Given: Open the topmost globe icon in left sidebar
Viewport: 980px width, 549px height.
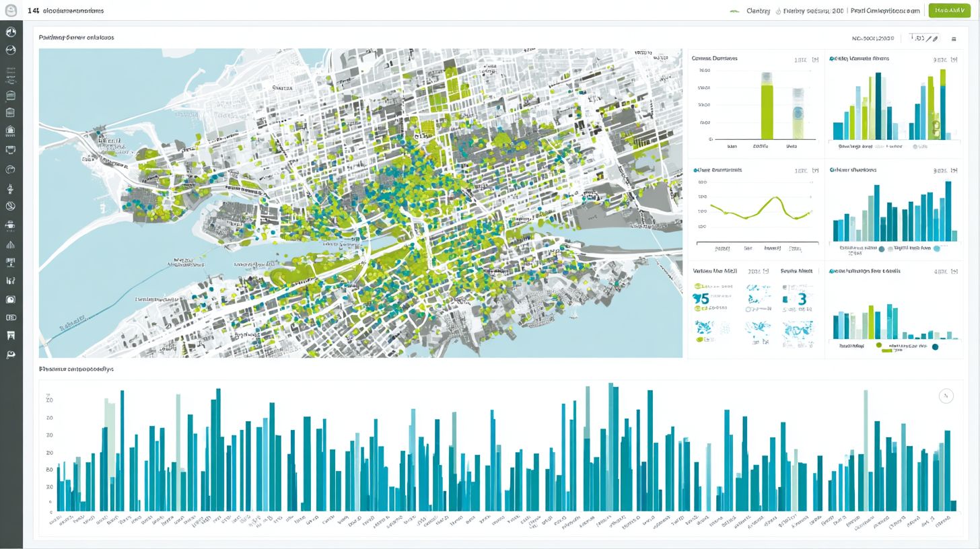Looking at the screenshot, I should 11,32.
